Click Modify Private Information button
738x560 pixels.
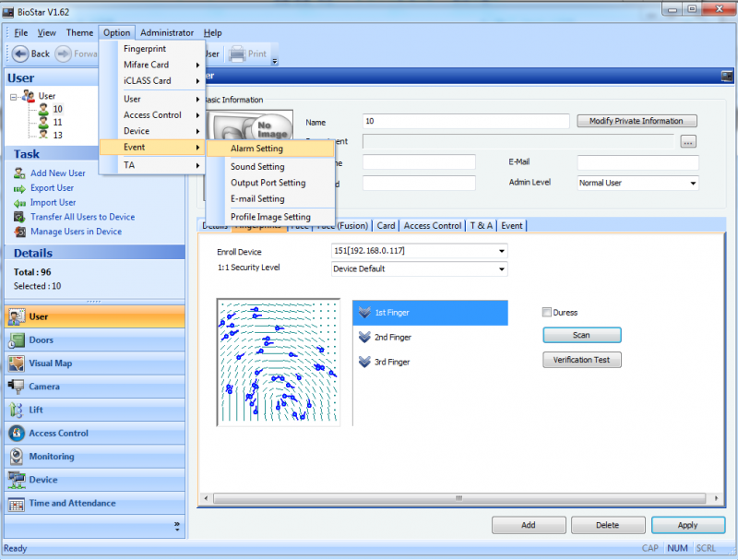pyautogui.click(x=637, y=121)
